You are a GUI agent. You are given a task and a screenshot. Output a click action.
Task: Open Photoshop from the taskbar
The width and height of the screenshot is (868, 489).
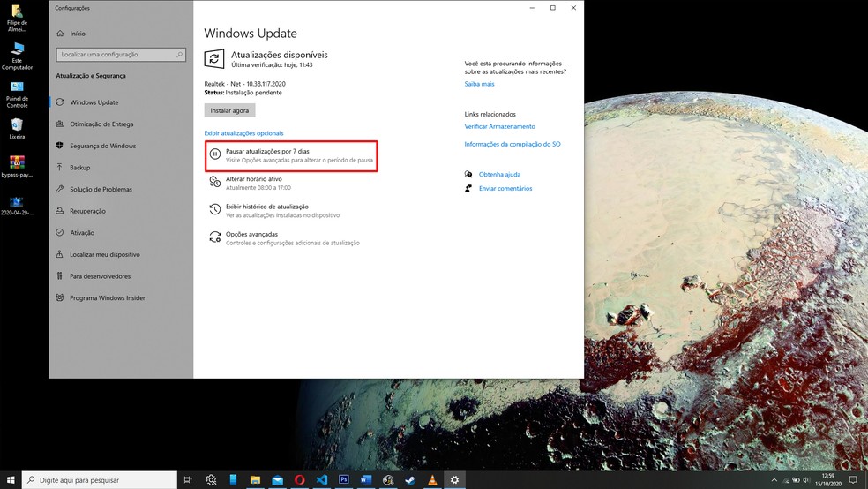tap(344, 479)
